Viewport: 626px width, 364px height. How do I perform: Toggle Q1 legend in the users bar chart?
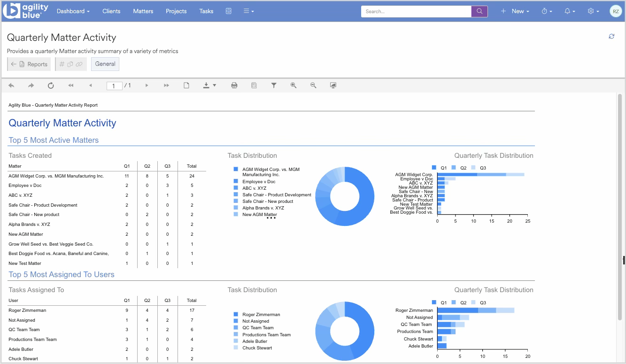[440, 302]
